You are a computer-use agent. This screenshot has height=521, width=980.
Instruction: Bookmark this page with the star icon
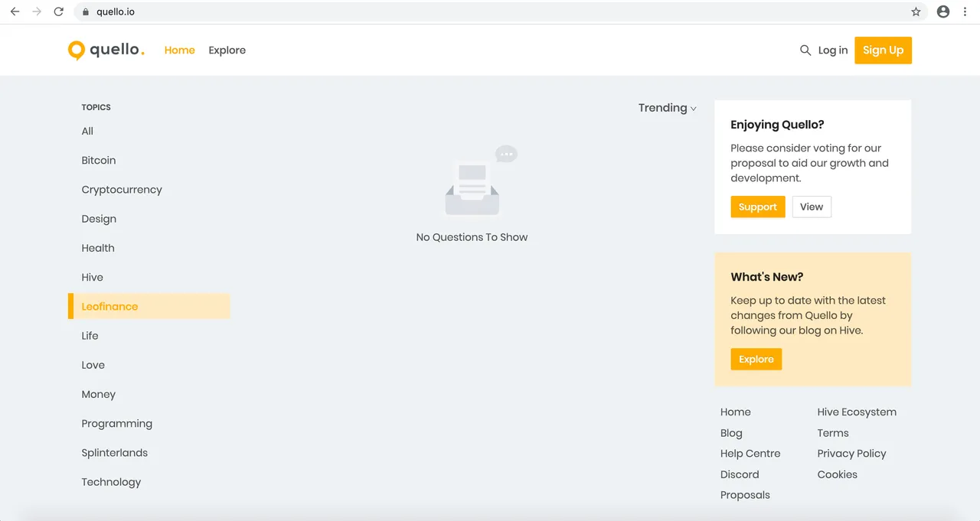(x=916, y=11)
